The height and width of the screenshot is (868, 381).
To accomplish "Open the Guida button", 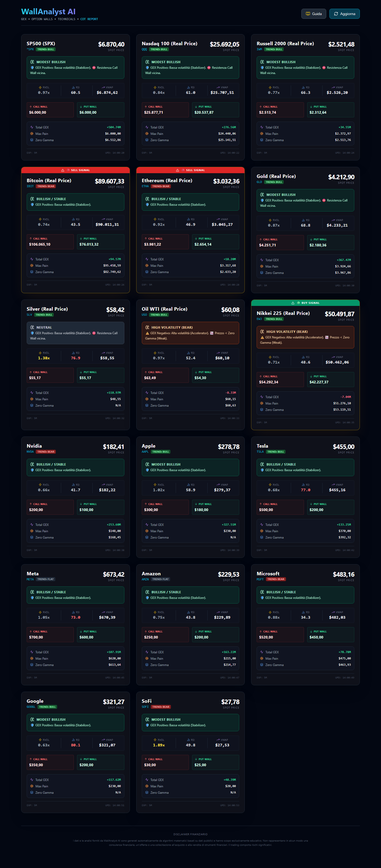I will [313, 14].
